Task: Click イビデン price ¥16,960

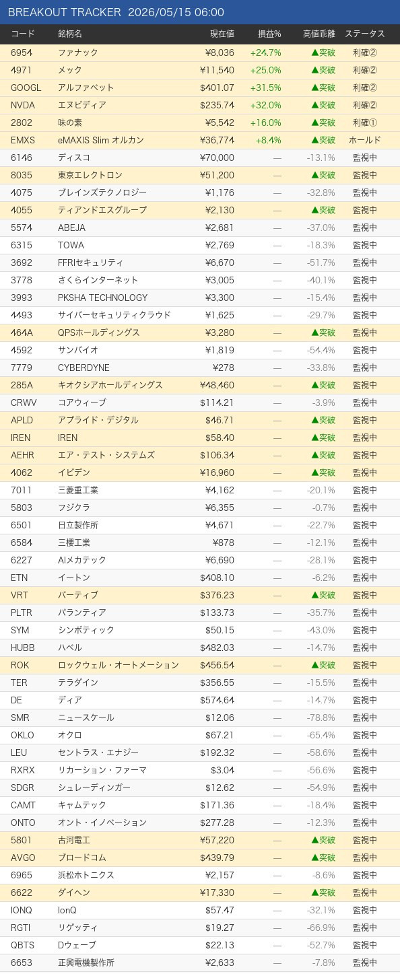Action: (x=217, y=473)
